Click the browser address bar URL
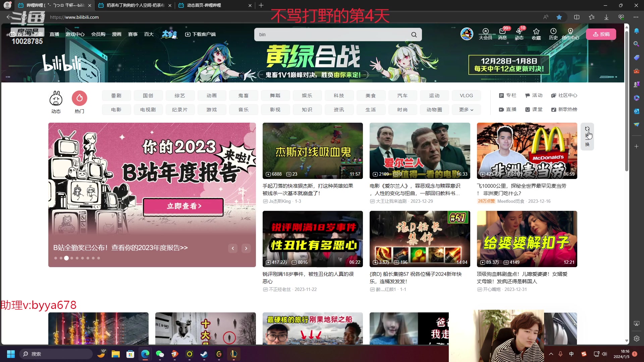 pyautogui.click(x=74, y=17)
